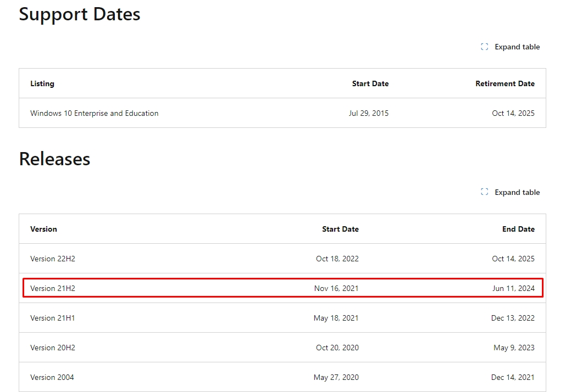Click the Nov 16, 2021 start date
Image resolution: width=571 pixels, height=392 pixels.
click(x=336, y=288)
